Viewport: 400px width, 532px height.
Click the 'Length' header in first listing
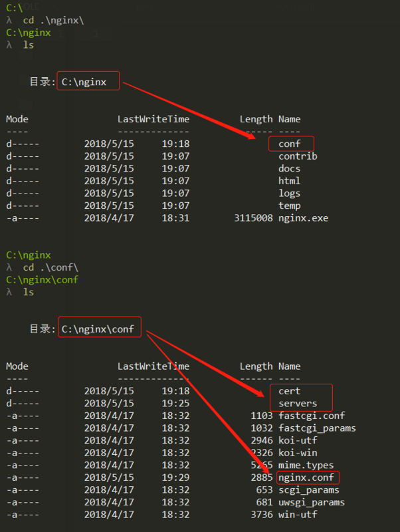pyautogui.click(x=256, y=120)
